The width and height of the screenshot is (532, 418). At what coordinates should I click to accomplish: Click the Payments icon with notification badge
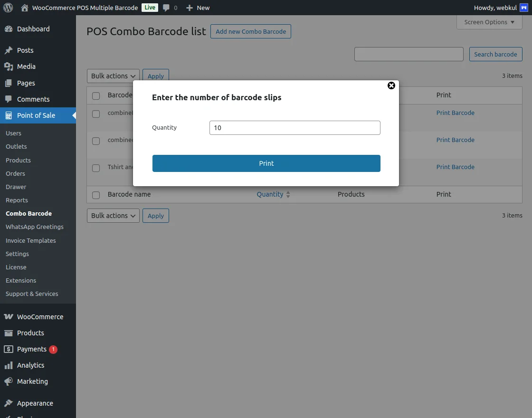(9, 349)
